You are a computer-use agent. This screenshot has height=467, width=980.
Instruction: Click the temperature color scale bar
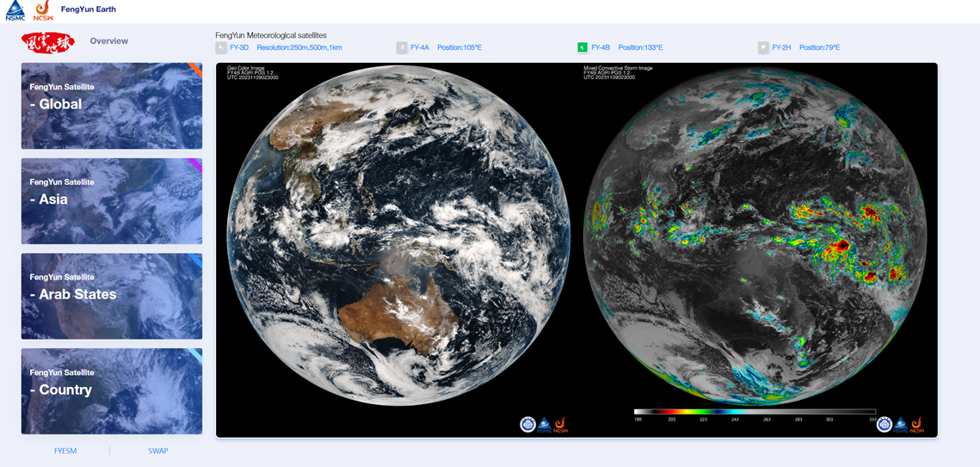pyautogui.click(x=755, y=412)
